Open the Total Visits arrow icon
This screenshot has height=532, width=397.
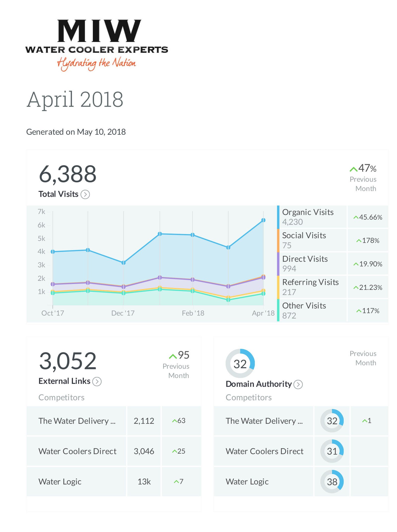[x=85, y=194]
